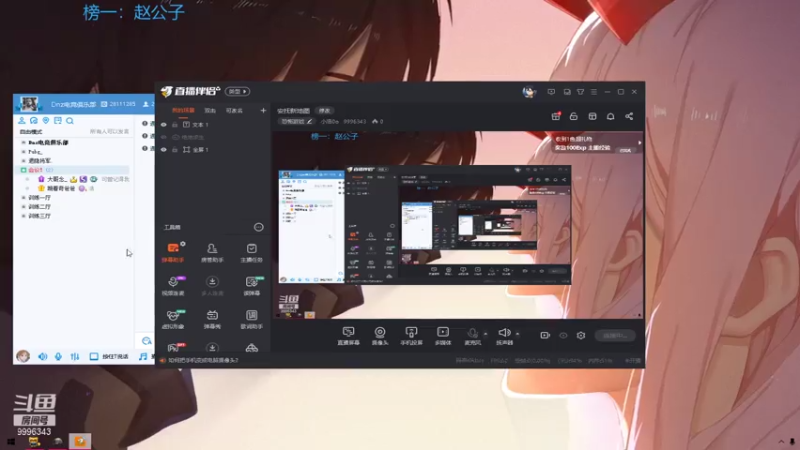Click the start streaming button
The height and width of the screenshot is (450, 800).
(x=615, y=336)
